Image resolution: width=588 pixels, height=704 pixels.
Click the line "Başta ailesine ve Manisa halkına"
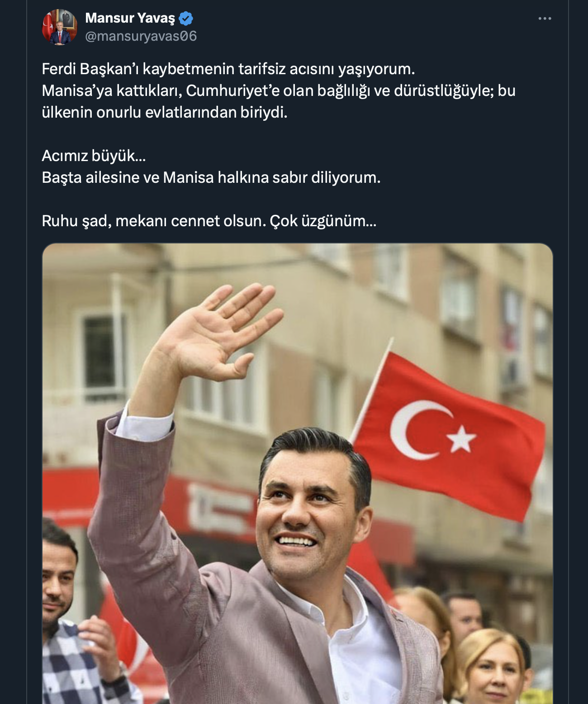pos(211,178)
